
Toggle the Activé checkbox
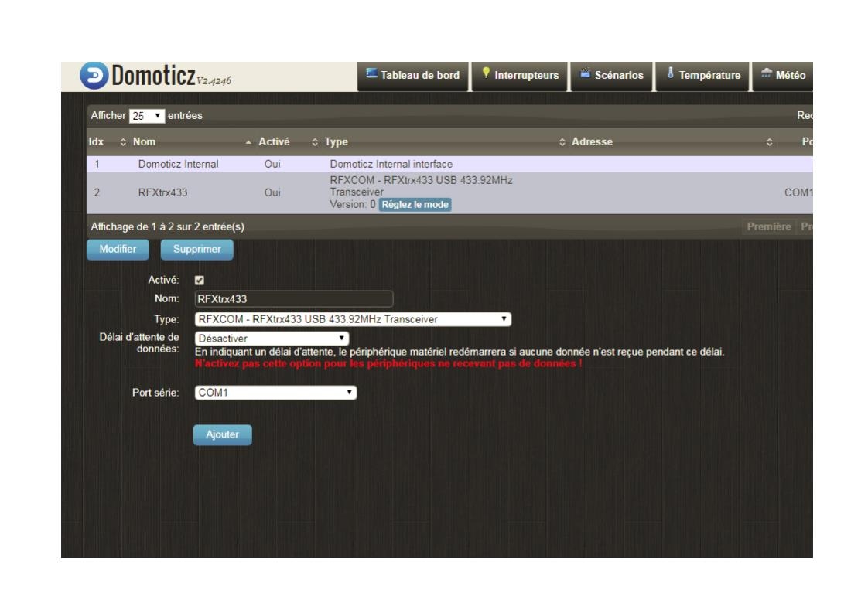click(x=200, y=281)
